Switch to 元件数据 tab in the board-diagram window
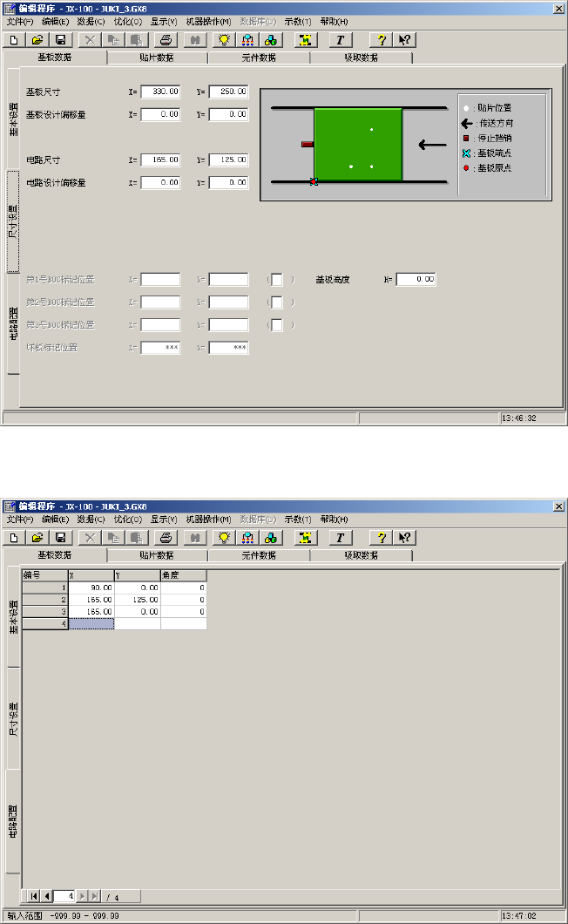The width and height of the screenshot is (568, 924). coord(259,58)
